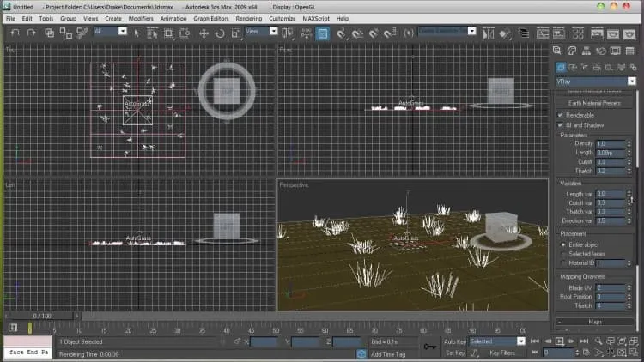Activate Select and Rotate tool

pyautogui.click(x=220, y=33)
